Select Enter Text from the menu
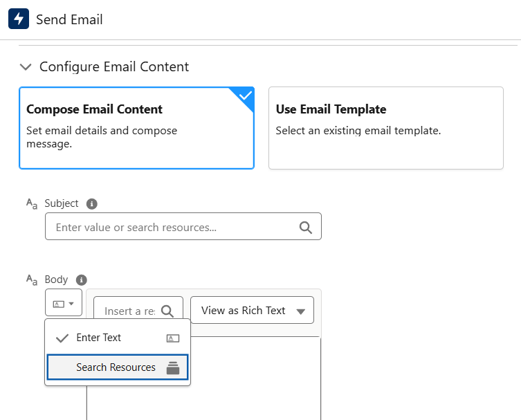The height and width of the screenshot is (420, 521). coord(99,338)
